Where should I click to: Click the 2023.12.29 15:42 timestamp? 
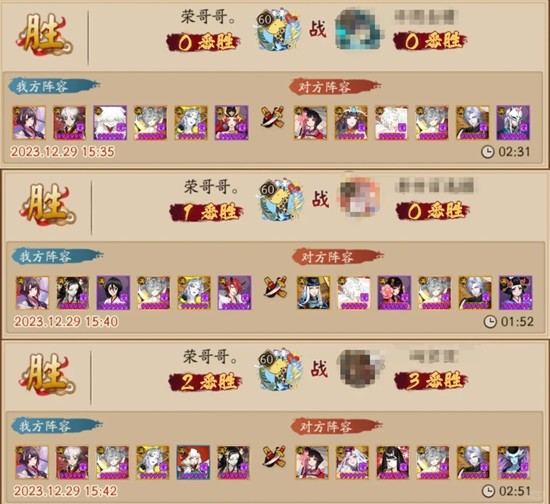(65, 491)
